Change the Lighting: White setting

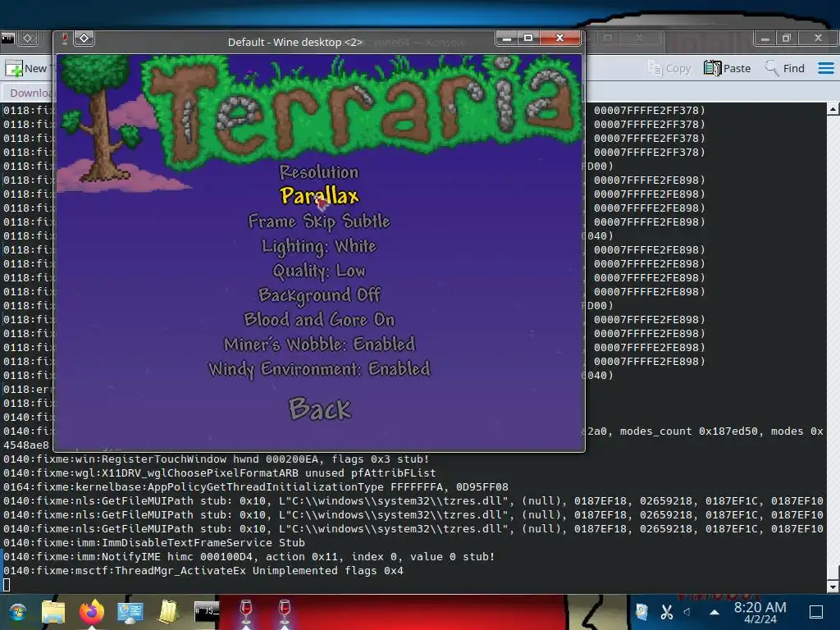[319, 246]
